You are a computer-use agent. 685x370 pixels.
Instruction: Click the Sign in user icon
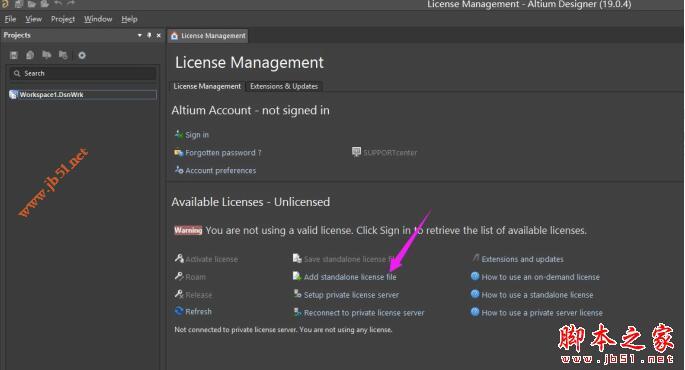click(179, 134)
